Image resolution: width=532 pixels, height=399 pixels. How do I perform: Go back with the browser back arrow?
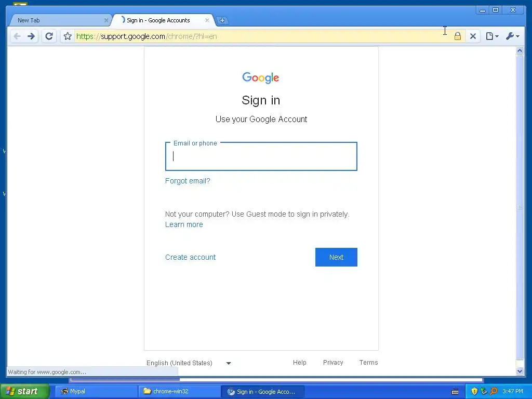pyautogui.click(x=17, y=36)
